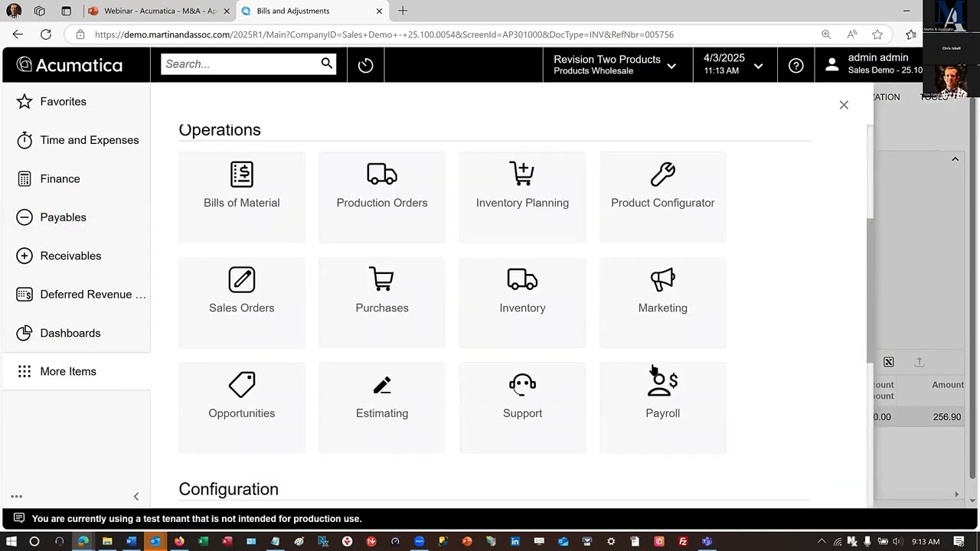Open the Inventory Planning workspace tile
Screen dimensions: 980x551
522,197
